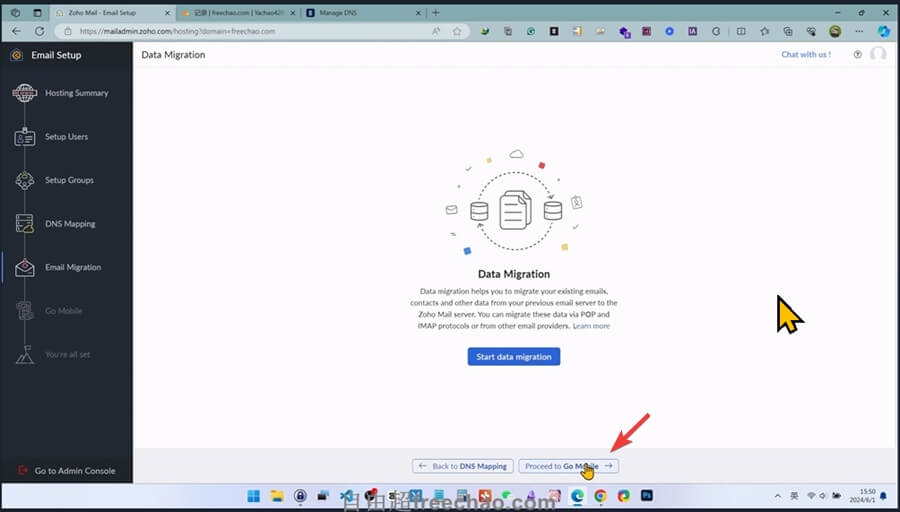This screenshot has height=512, width=900.
Task: Close the Zoho Mail tab
Action: pos(168,13)
